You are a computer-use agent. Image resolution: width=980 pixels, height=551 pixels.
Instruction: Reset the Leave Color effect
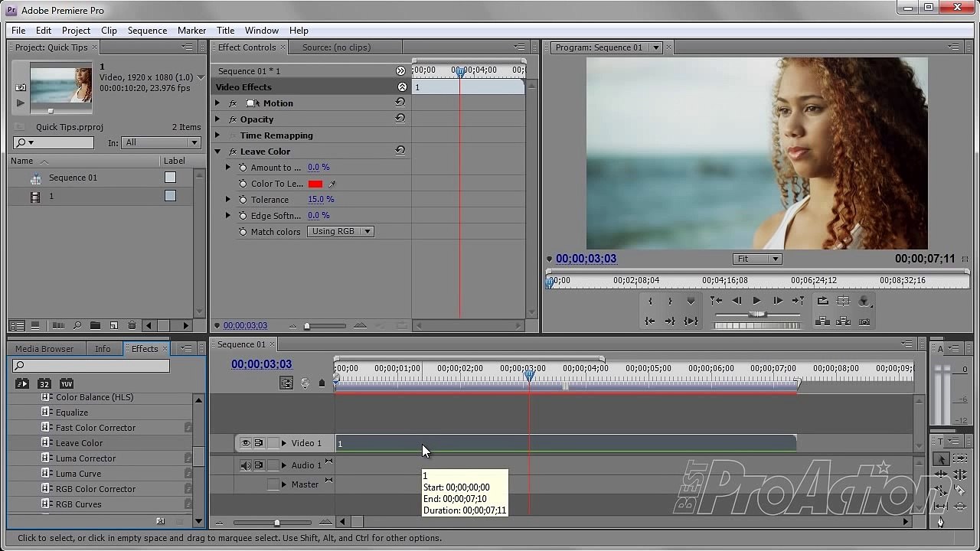point(400,151)
